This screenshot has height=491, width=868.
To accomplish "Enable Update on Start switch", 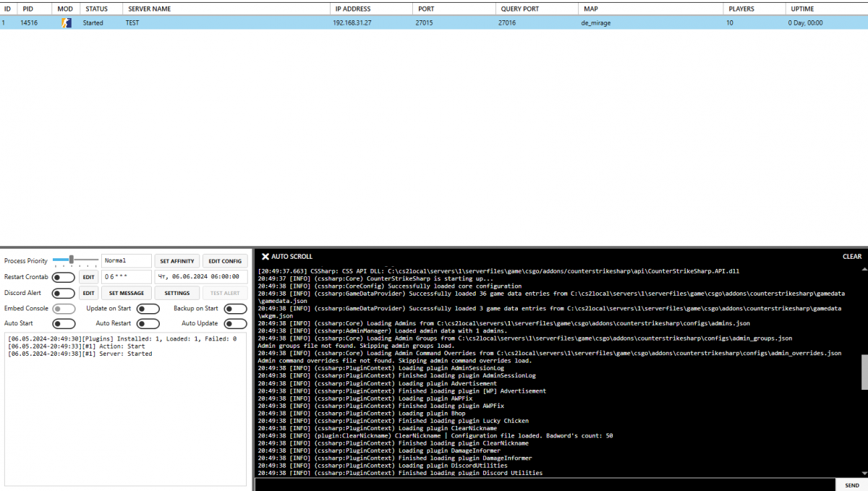I will coord(148,309).
